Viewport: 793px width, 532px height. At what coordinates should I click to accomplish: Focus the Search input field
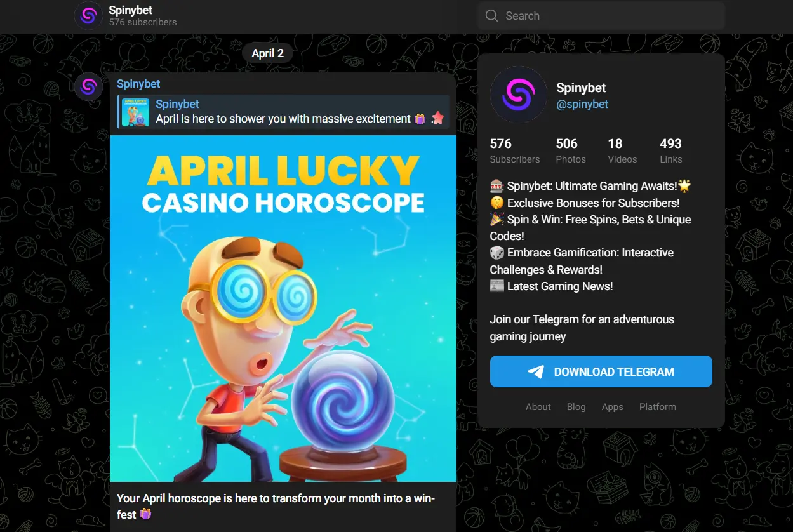pos(601,16)
